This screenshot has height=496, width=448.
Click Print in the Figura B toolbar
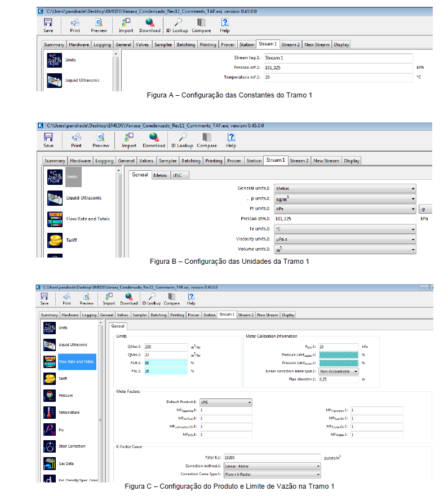[x=76, y=140]
